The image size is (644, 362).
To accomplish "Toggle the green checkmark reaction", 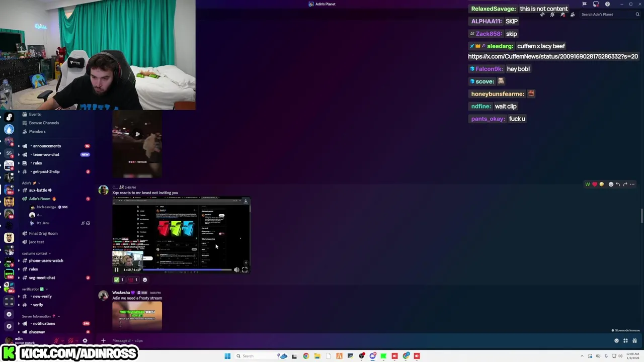I will pyautogui.click(x=119, y=280).
